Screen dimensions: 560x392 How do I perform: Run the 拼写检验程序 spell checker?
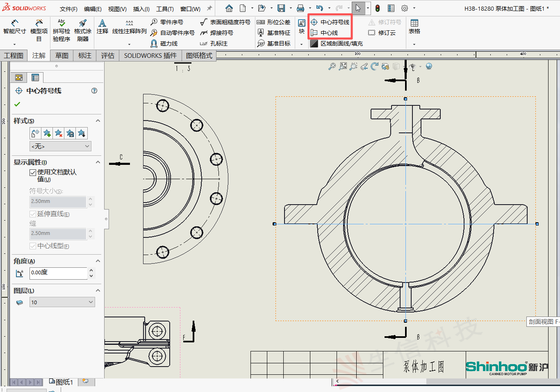[x=61, y=30]
